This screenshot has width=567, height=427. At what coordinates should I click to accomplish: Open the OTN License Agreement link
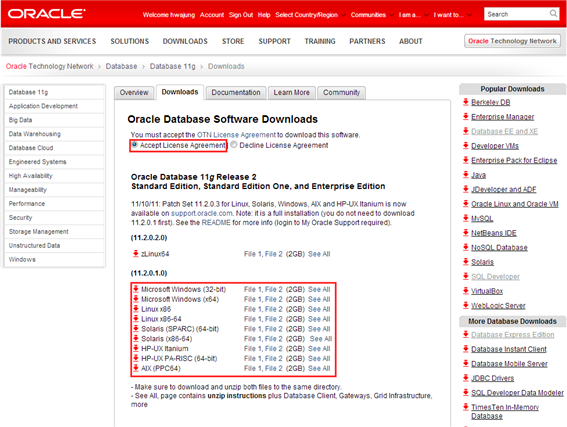click(236, 135)
